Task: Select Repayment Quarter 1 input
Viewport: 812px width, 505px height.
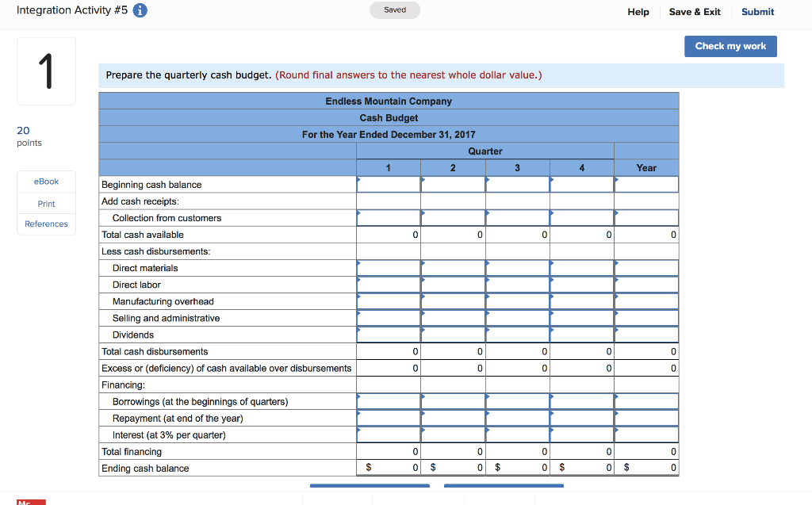Action: [389, 418]
